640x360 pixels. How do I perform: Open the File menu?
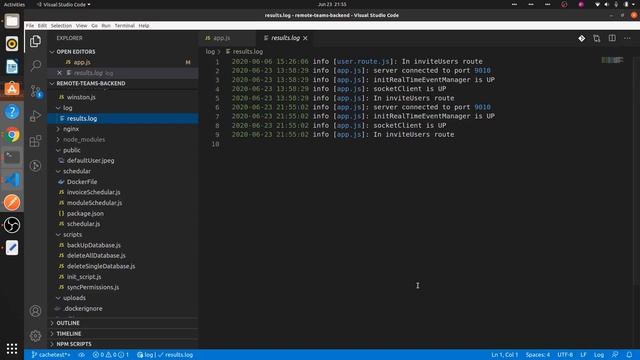point(30,25)
